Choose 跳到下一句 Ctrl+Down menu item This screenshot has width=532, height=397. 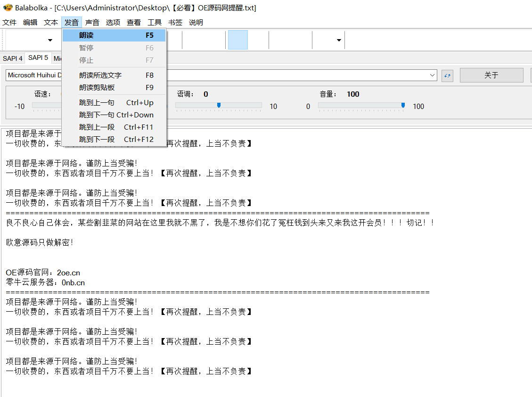point(114,115)
